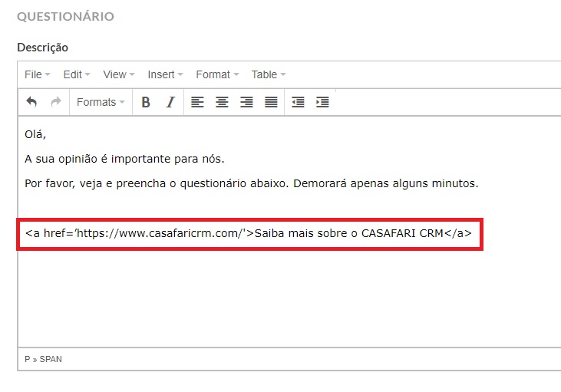
Task: Toggle bold formatting
Action: (146, 102)
